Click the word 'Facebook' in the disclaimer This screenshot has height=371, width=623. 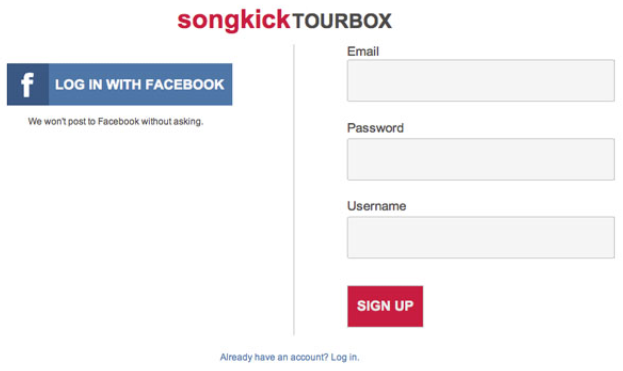coord(118,122)
